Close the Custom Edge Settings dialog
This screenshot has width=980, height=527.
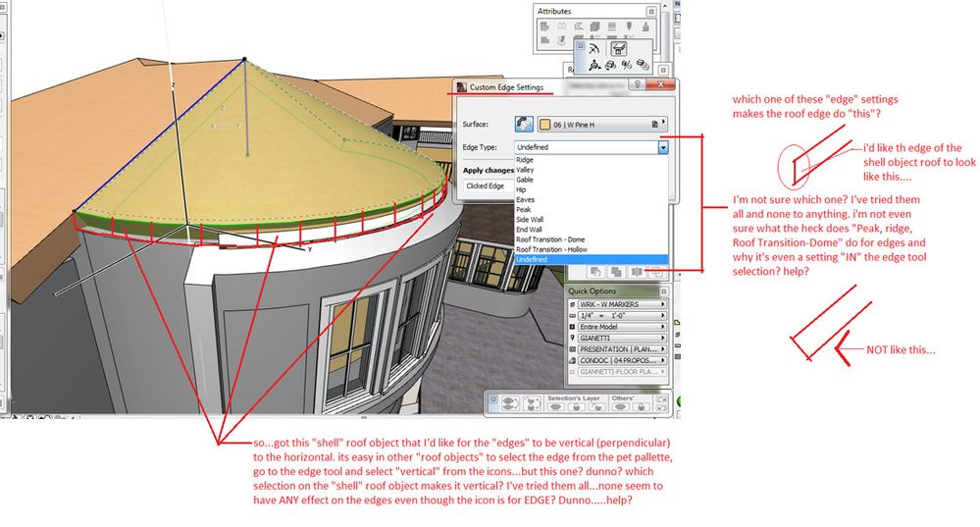pyautogui.click(x=660, y=85)
